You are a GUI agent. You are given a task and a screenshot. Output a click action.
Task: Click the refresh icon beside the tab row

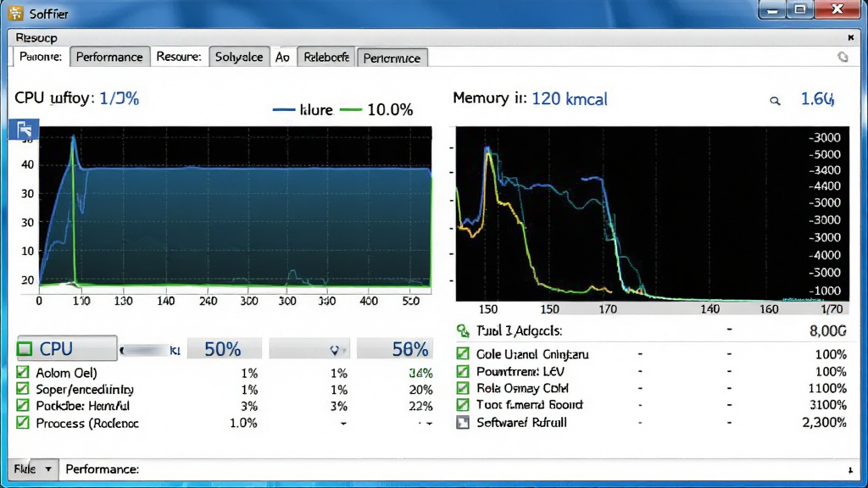[x=843, y=57]
